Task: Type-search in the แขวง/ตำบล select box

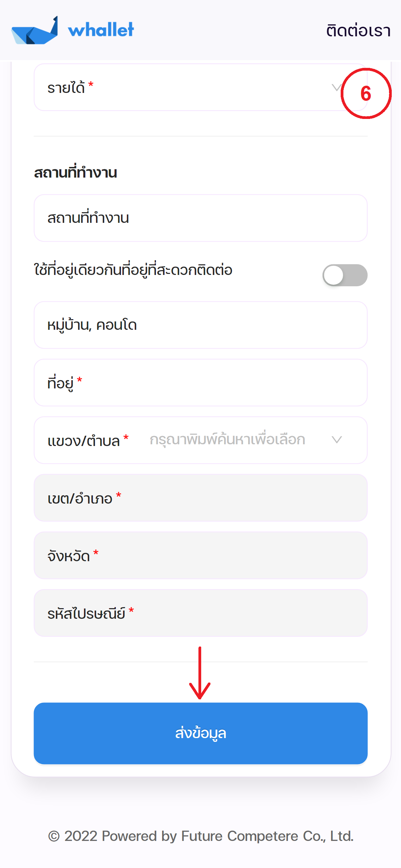Action: (227, 440)
